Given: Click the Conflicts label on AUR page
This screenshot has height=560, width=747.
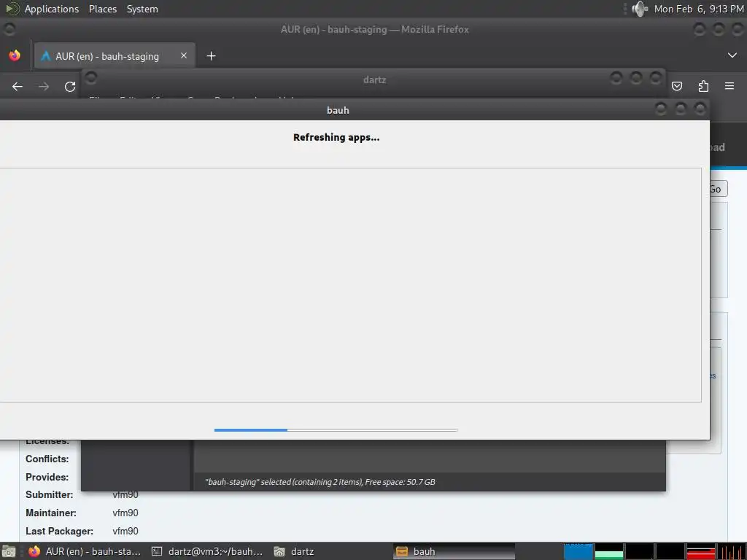Looking at the screenshot, I should point(47,459).
